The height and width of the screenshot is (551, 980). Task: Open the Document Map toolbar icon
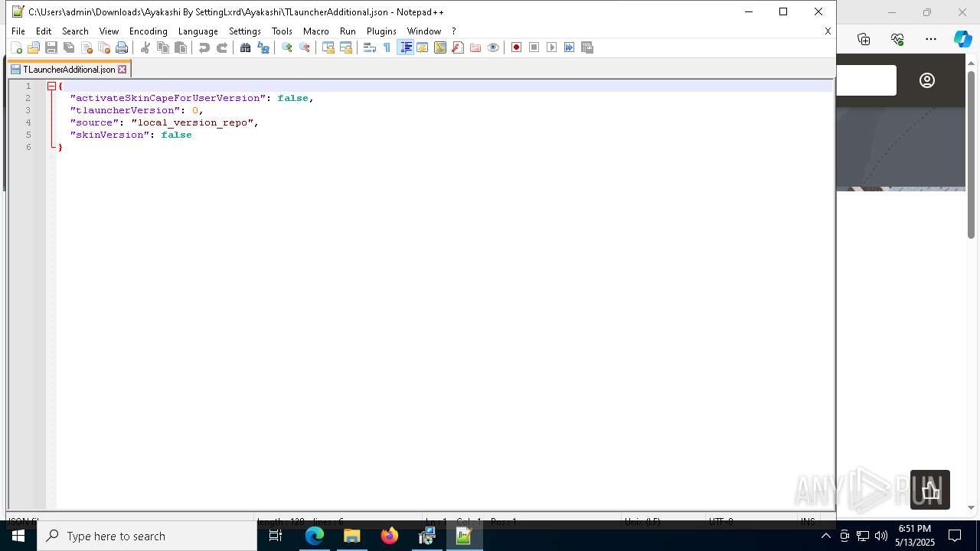point(440,47)
